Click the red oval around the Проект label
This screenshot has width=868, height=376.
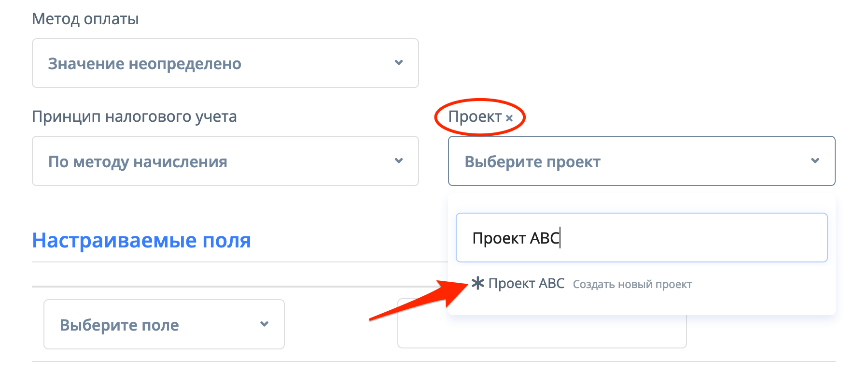(x=480, y=101)
